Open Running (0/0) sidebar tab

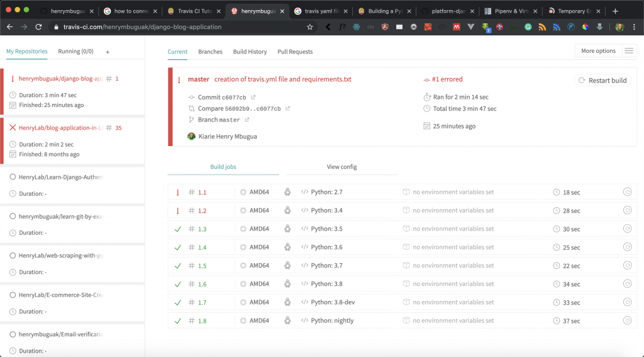pos(75,52)
